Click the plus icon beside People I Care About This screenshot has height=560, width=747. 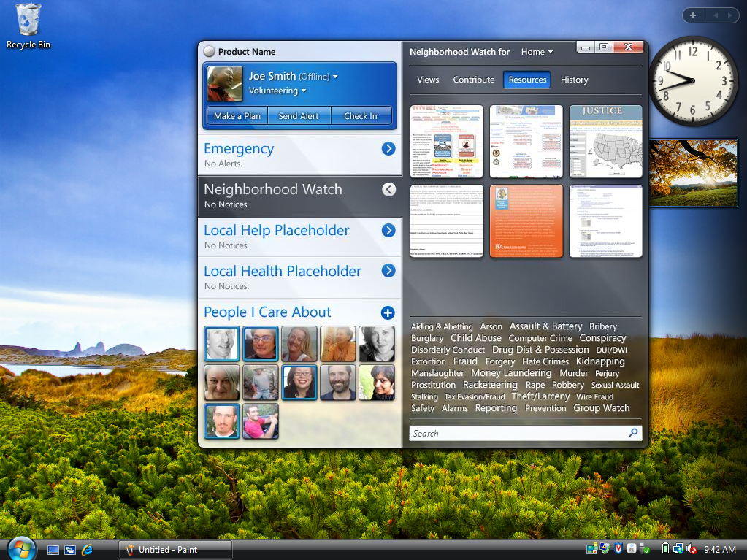[x=388, y=312]
